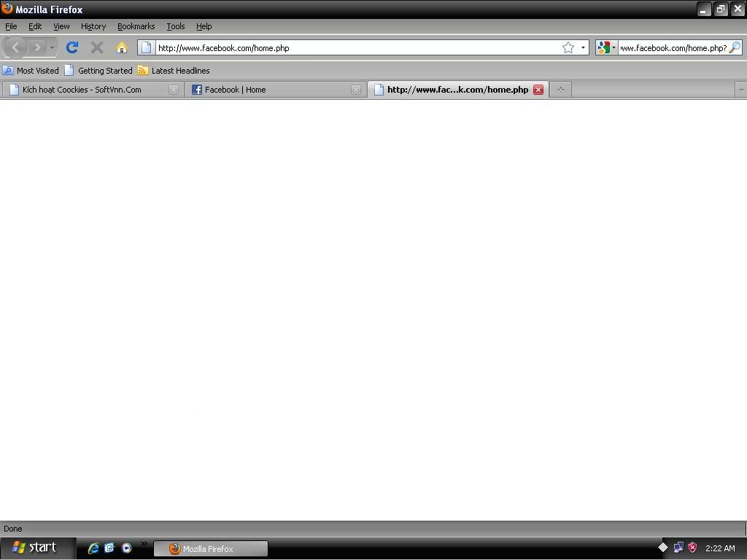Go back with the Back arrow button
Image resolution: width=747 pixels, height=560 pixels.
click(x=15, y=47)
